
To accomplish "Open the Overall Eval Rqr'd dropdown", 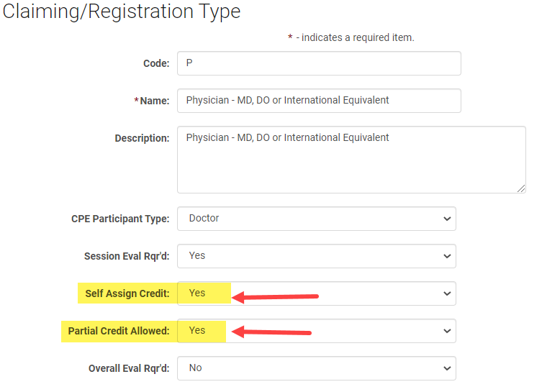I will (316, 368).
